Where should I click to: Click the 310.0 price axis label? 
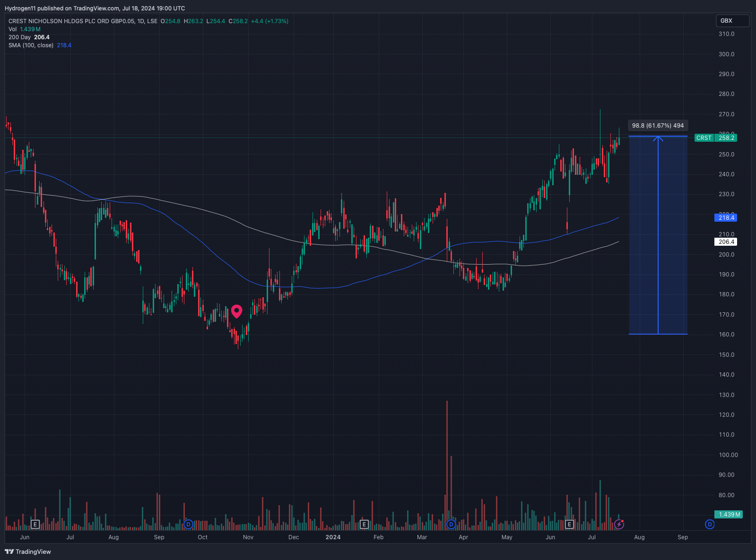[x=726, y=34]
